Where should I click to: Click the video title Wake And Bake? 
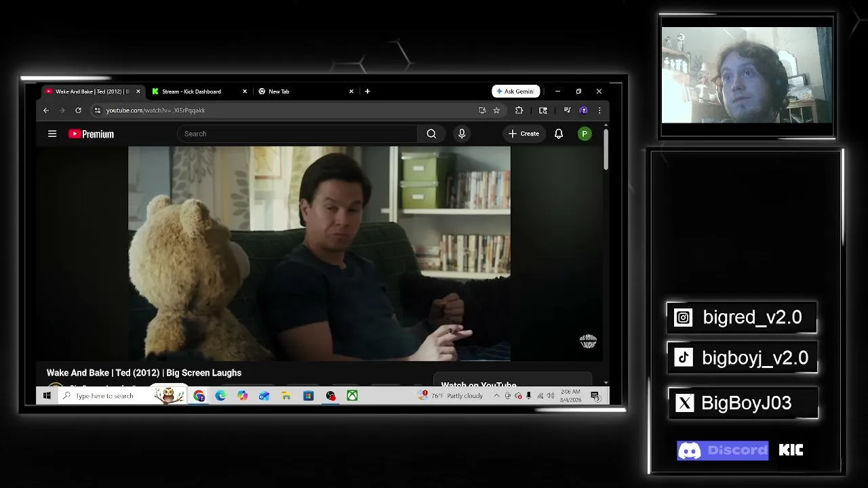tap(144, 373)
